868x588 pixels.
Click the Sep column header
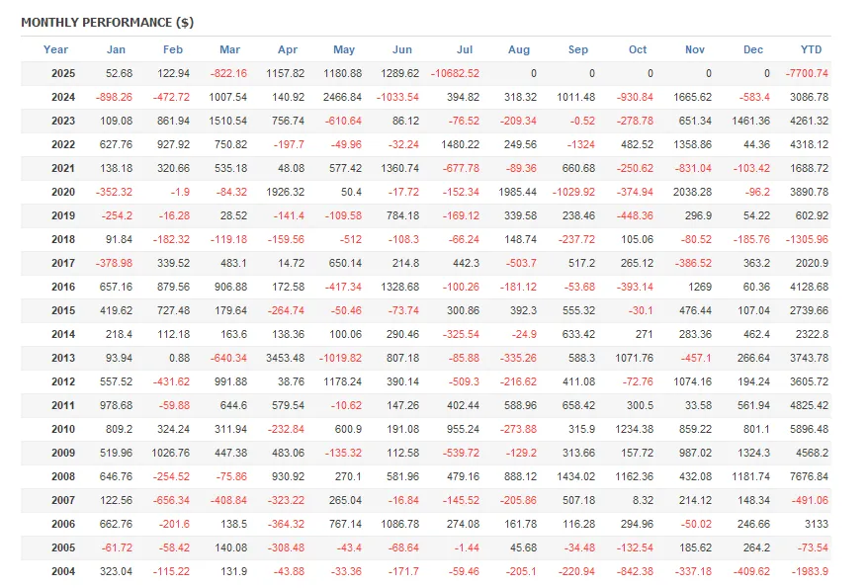pos(578,49)
